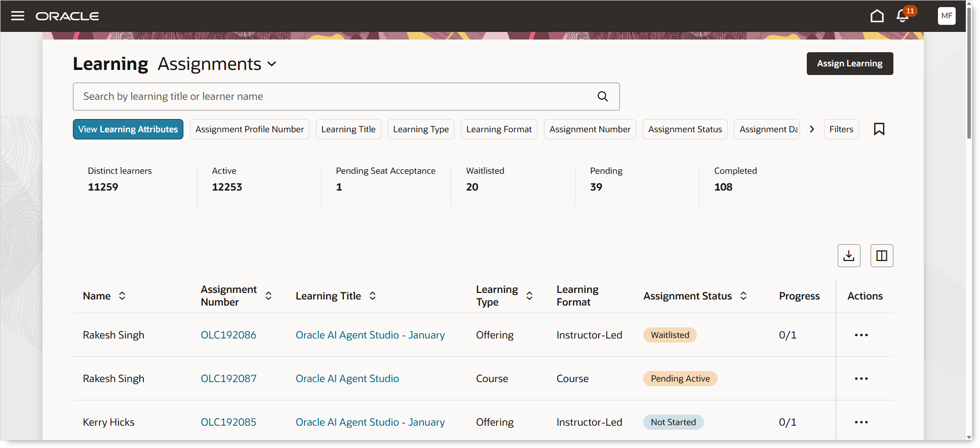Toggle View Learning Attributes chip
The width and height of the screenshot is (980, 448).
coord(128,129)
